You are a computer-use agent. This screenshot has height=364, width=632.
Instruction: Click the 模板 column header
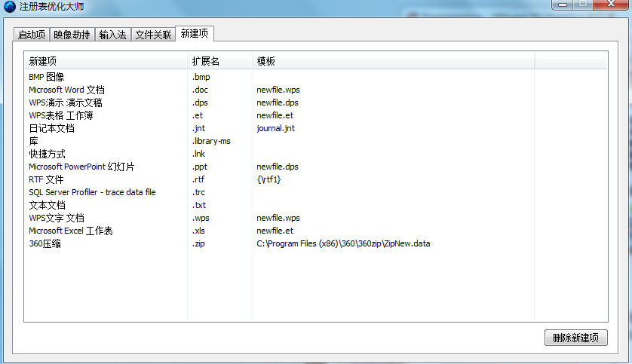tap(394, 61)
